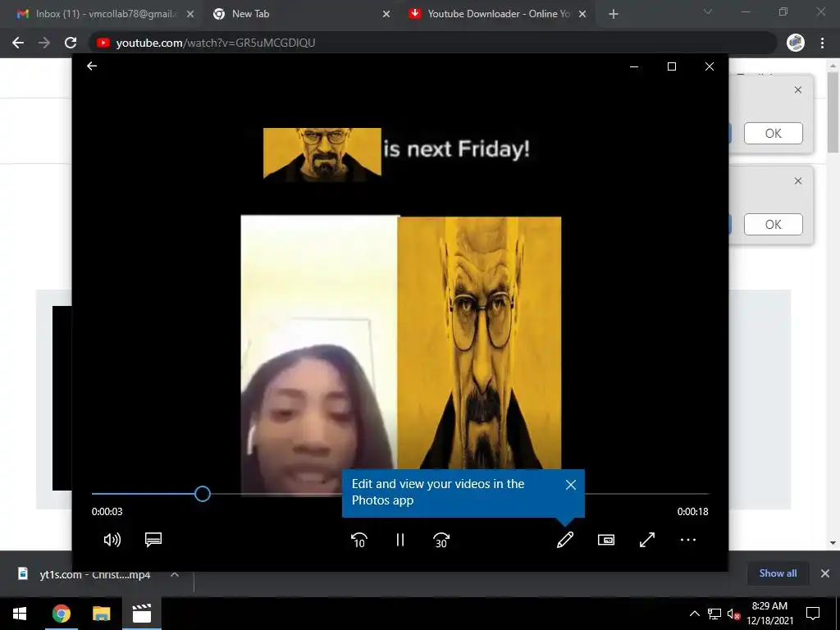Click the scrollbar down arrow in Chrome
The height and width of the screenshot is (630, 840).
point(833,543)
